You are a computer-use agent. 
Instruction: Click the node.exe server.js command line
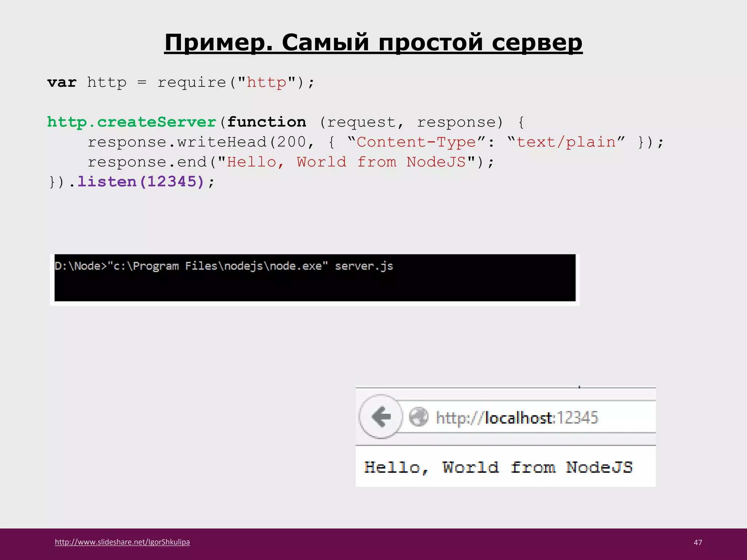[x=224, y=266]
